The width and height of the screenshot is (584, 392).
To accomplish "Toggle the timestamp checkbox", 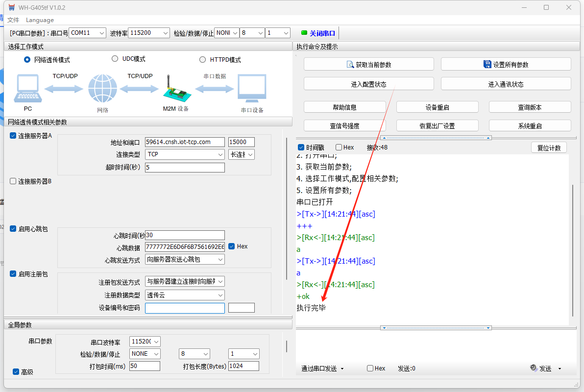I will [x=301, y=147].
